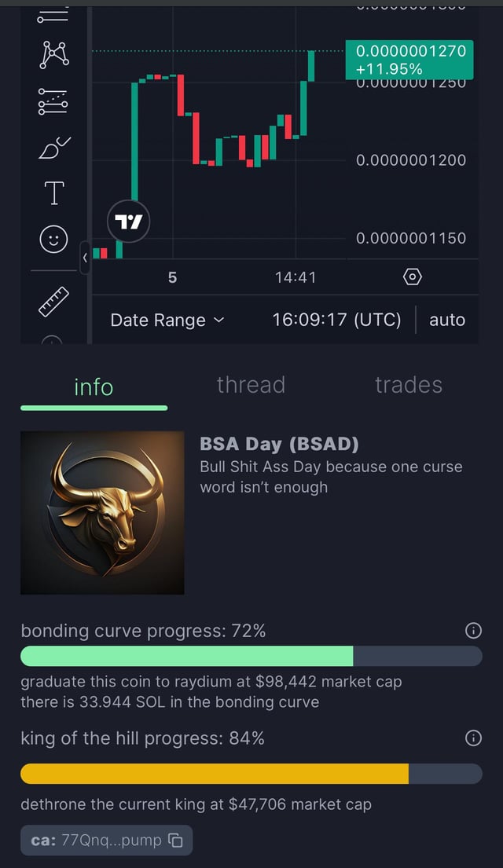Switch to the trades tab
Image resolution: width=503 pixels, height=868 pixels.
tap(409, 385)
